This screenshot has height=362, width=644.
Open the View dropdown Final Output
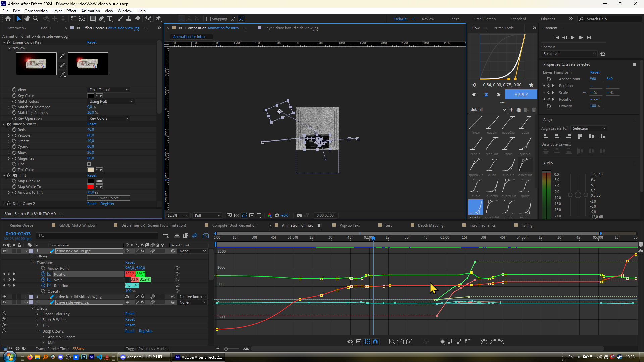click(x=109, y=90)
